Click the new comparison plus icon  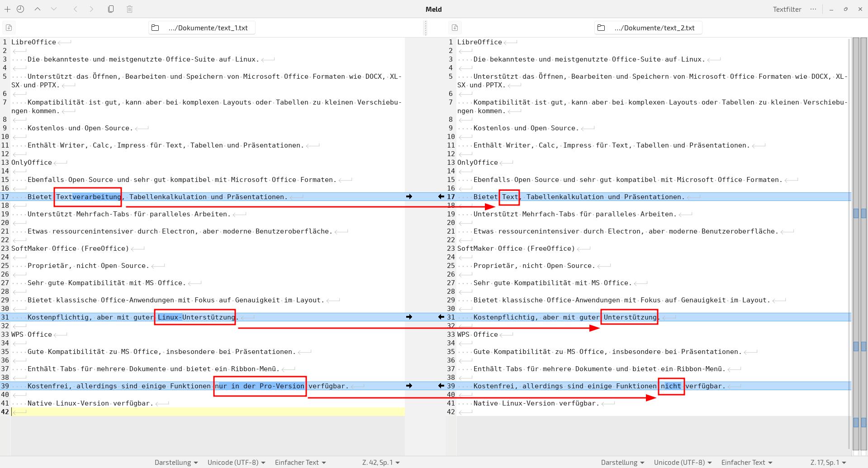point(7,9)
